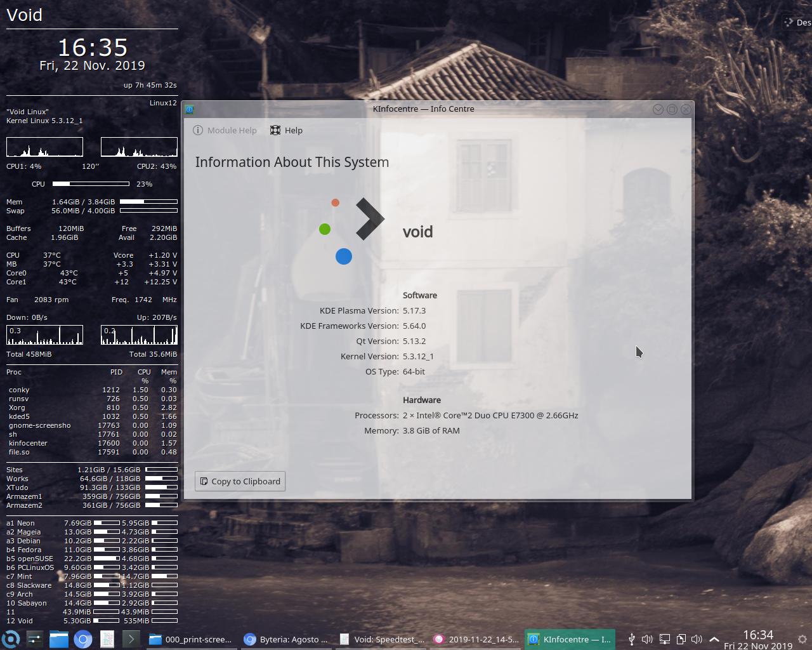Click the removable USB device tray icon
This screenshot has height=650, width=812.
(x=632, y=639)
